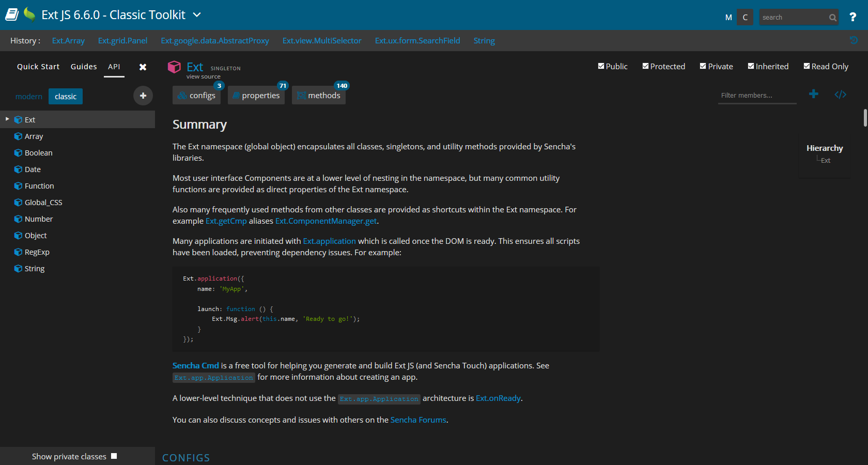Viewport: 868px width, 465px height.
Task: Click the code </> view icon
Action: click(x=841, y=95)
